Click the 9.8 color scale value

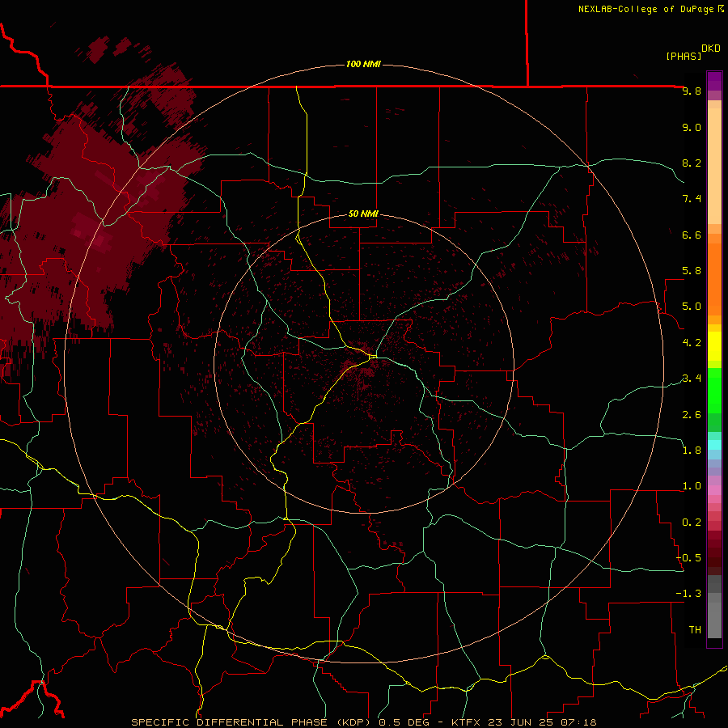tap(692, 91)
